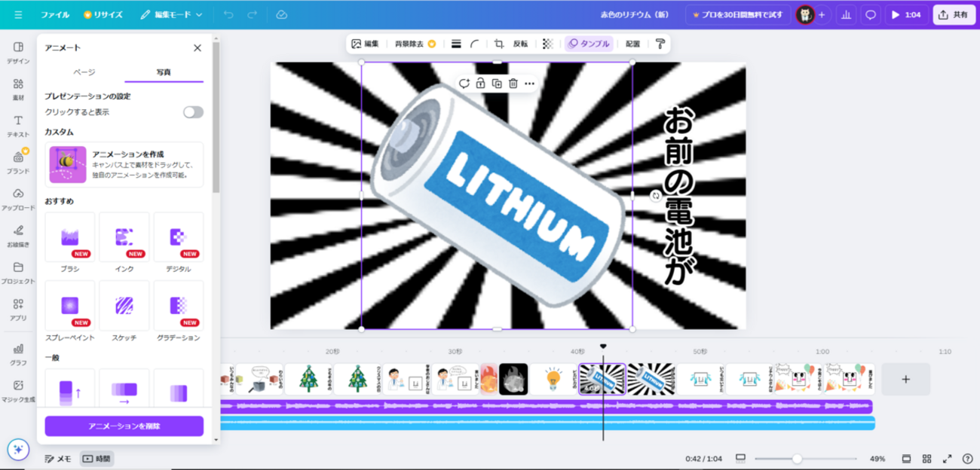Click the メモ notes button
980x470 pixels.
58,459
